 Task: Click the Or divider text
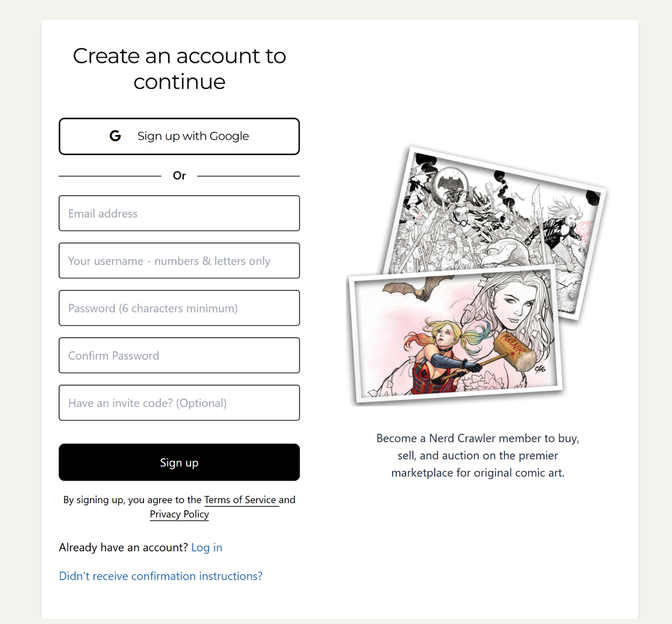(x=179, y=176)
